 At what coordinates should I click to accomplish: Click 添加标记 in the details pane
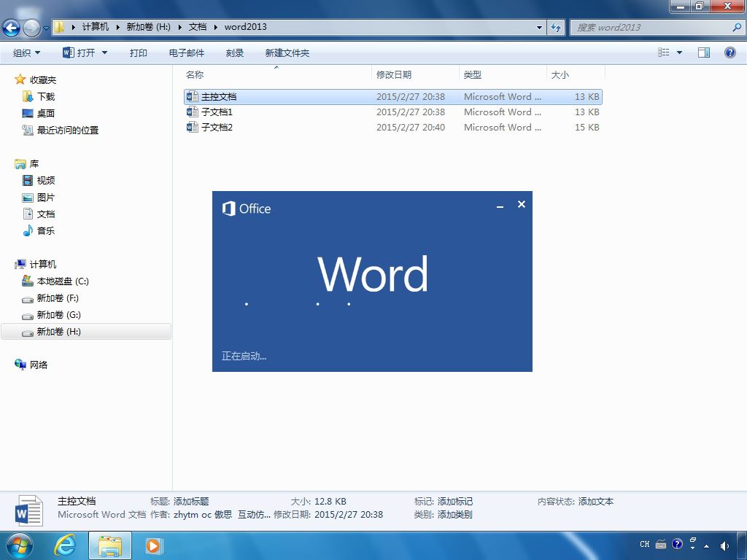click(x=455, y=502)
